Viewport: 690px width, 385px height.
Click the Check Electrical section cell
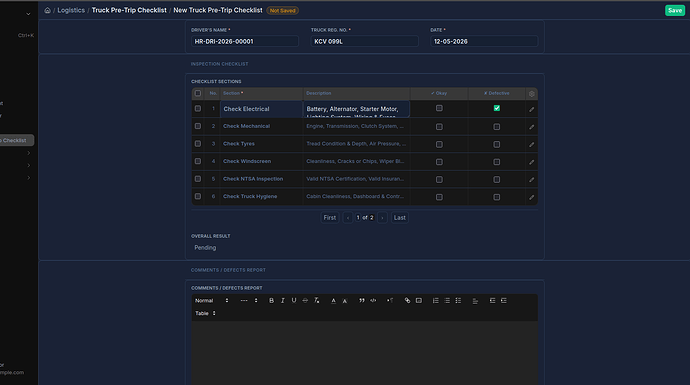pos(261,109)
